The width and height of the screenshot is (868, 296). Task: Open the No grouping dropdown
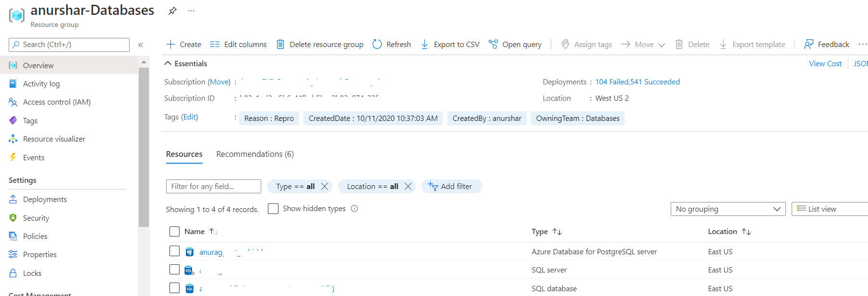pos(728,209)
